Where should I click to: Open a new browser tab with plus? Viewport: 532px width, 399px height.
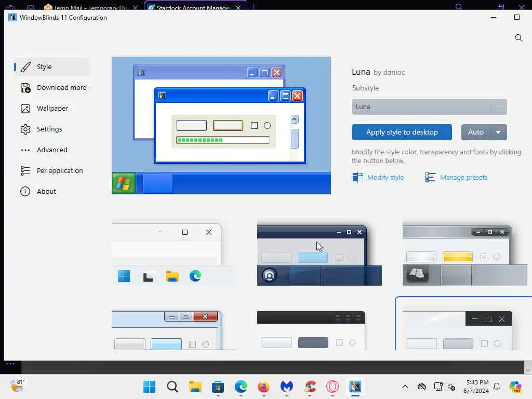(x=254, y=7)
